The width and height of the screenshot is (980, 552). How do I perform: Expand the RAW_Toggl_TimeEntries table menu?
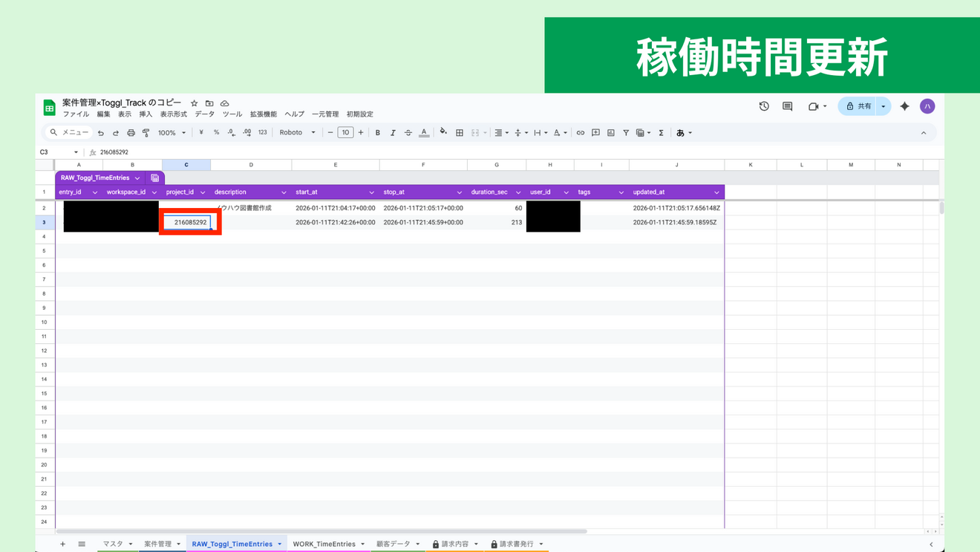click(x=137, y=178)
